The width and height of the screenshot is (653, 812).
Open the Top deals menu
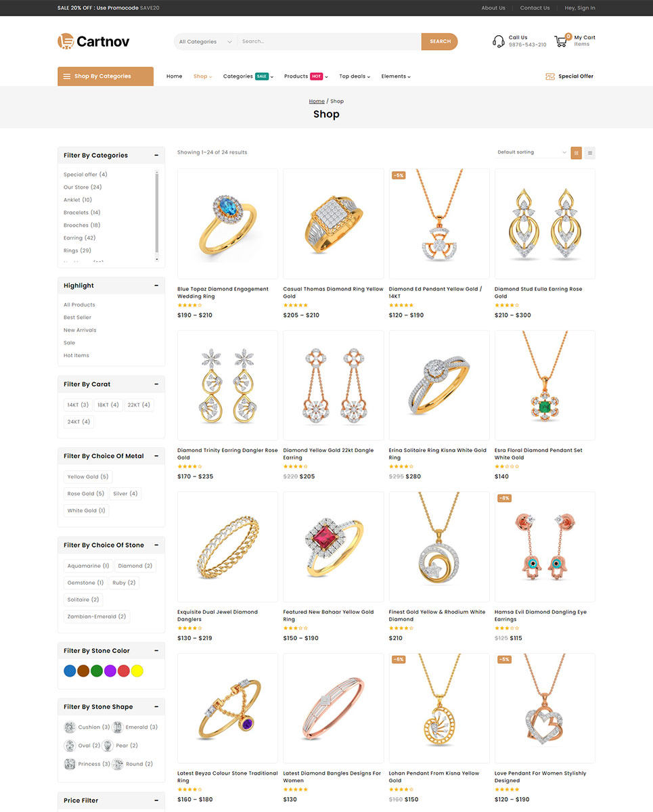tap(355, 76)
